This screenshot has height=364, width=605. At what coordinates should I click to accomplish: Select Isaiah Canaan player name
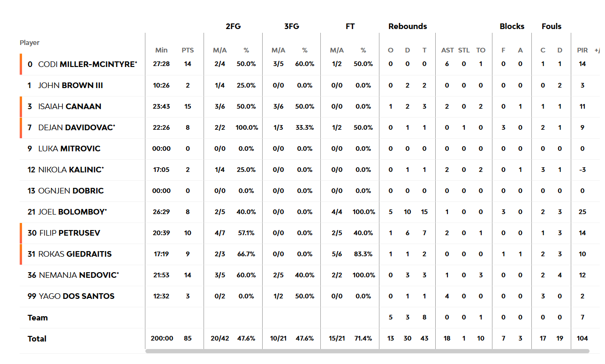70,106
